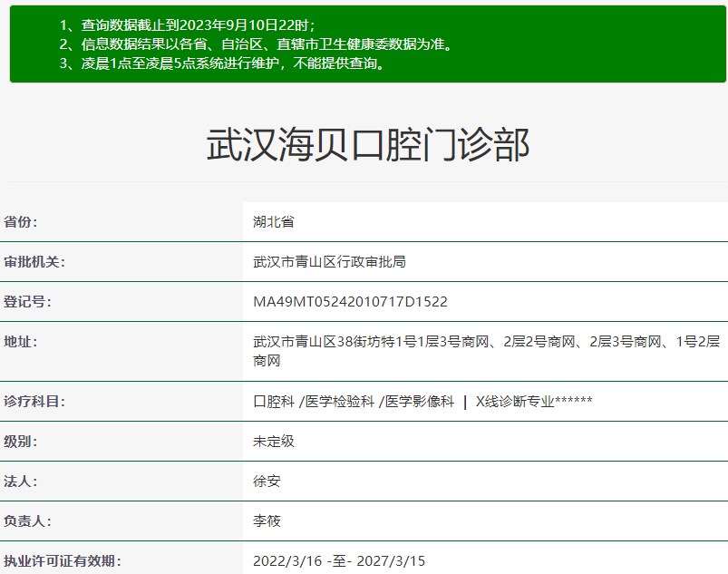Click the 登记号 field label
This screenshot has height=574, width=728.
coord(27,302)
